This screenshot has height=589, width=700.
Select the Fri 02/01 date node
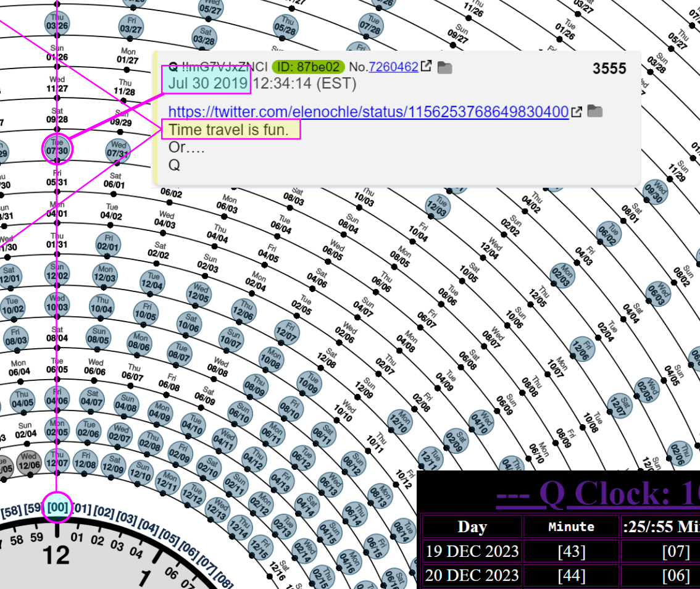(x=109, y=244)
